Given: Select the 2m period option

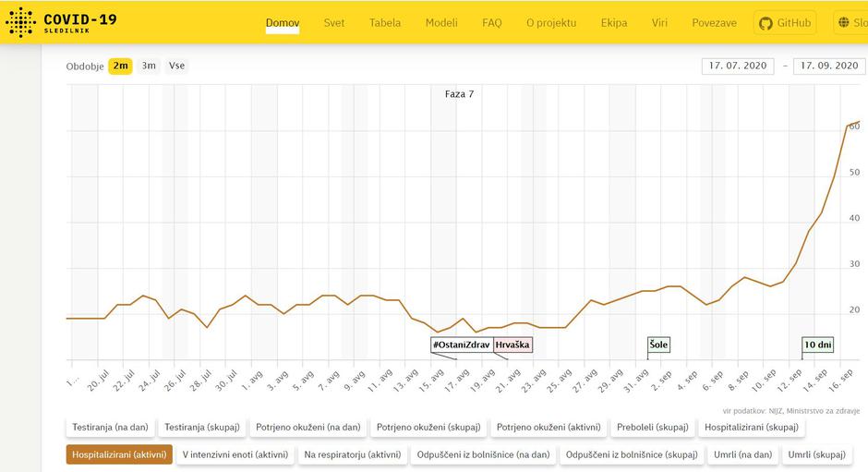Looking at the screenshot, I should (121, 66).
